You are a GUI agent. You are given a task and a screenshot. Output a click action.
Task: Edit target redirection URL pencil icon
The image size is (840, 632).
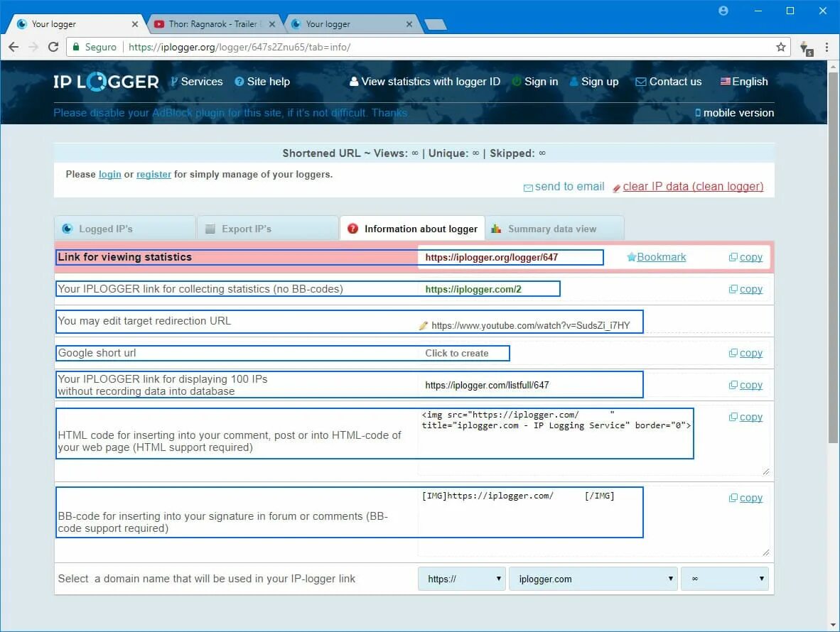[424, 325]
